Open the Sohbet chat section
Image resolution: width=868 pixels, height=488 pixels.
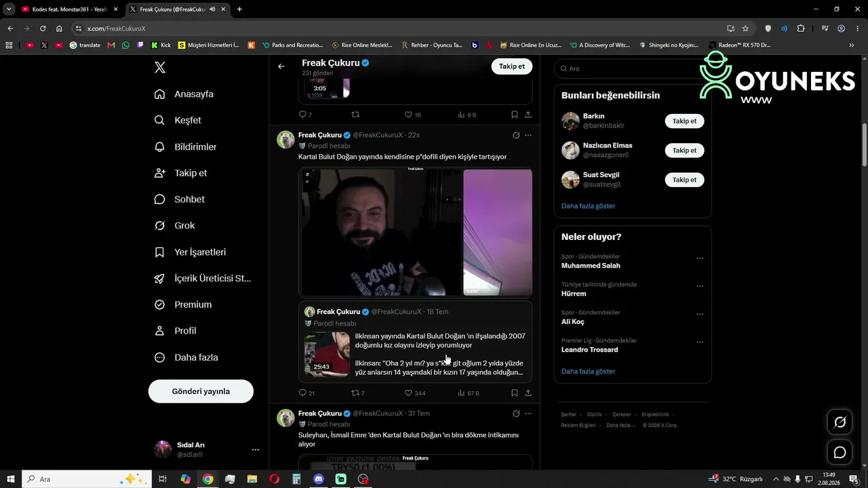[179, 199]
